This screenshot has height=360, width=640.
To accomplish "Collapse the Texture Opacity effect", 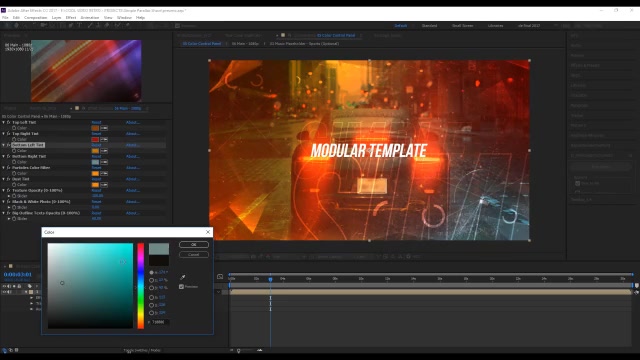I will pos(4,191).
